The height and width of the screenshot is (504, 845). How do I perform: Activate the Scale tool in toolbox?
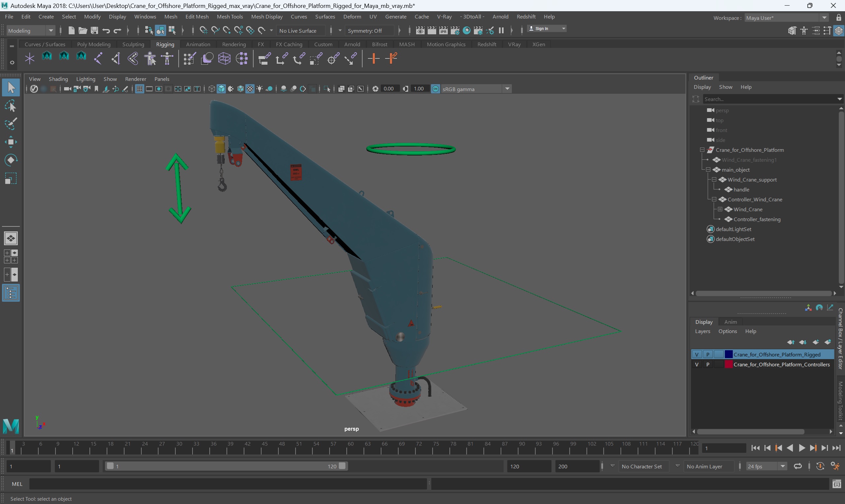[x=11, y=178]
